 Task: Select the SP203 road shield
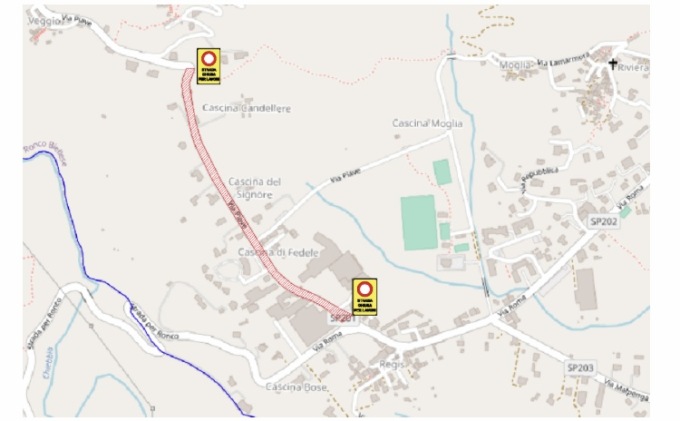click(580, 368)
